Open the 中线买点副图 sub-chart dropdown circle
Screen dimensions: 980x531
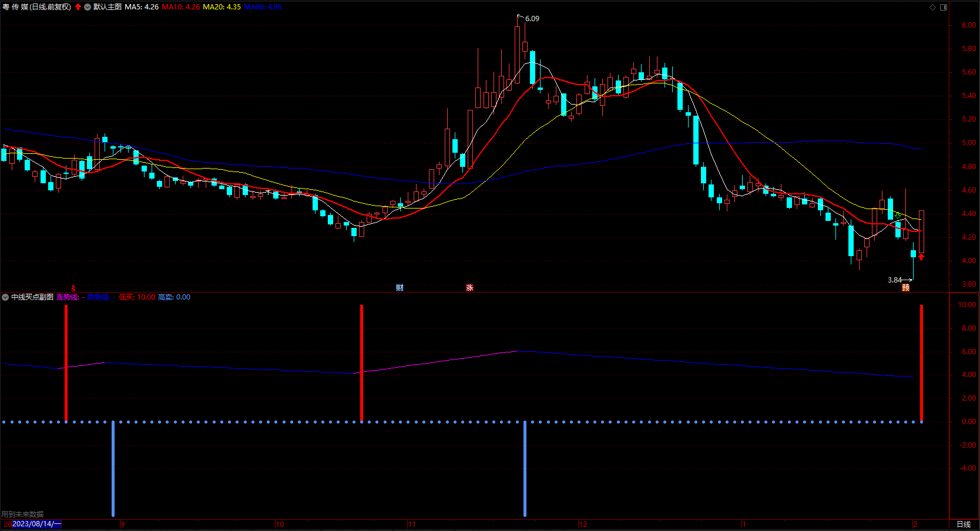click(5, 297)
